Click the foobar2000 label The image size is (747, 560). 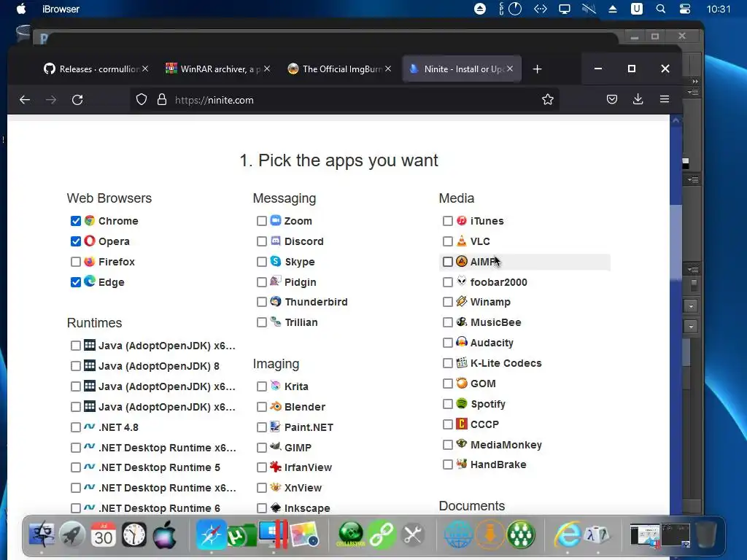499,282
